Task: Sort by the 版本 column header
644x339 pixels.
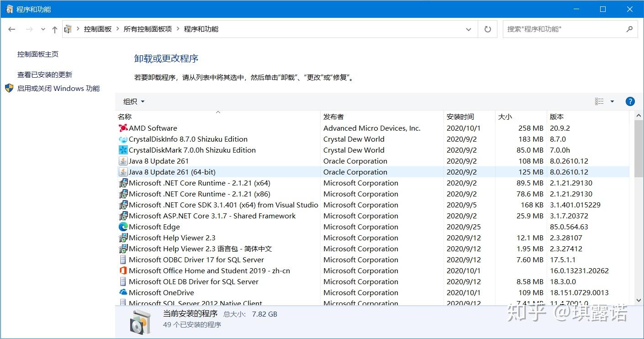Action: pyautogui.click(x=589, y=117)
